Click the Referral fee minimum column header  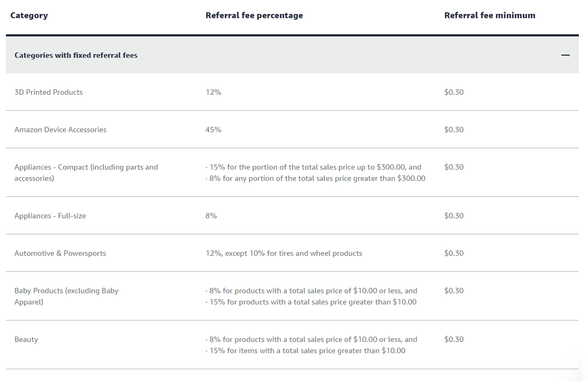[490, 16]
